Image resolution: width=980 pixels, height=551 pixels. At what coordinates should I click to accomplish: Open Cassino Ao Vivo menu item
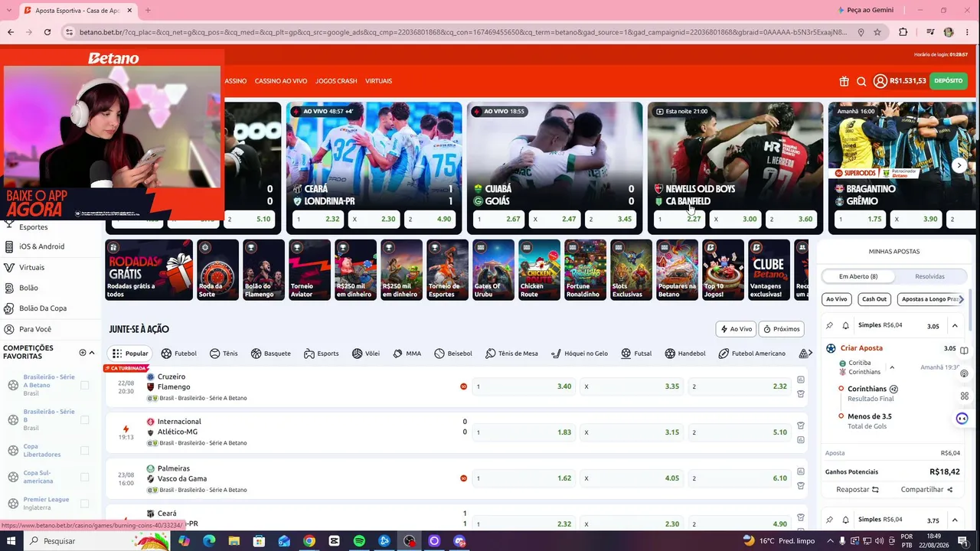click(x=281, y=81)
